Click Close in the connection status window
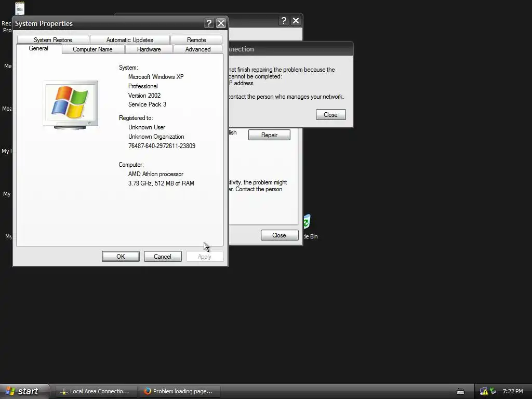 pyautogui.click(x=279, y=235)
